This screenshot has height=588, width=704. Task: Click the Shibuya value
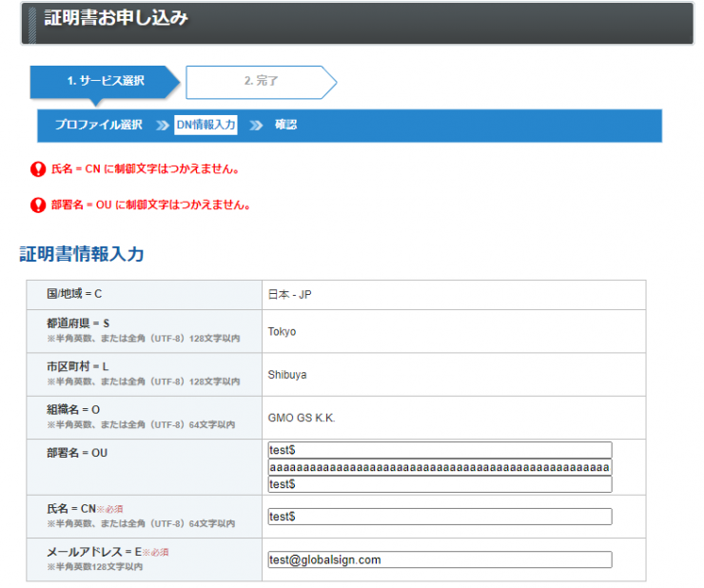pos(287,375)
